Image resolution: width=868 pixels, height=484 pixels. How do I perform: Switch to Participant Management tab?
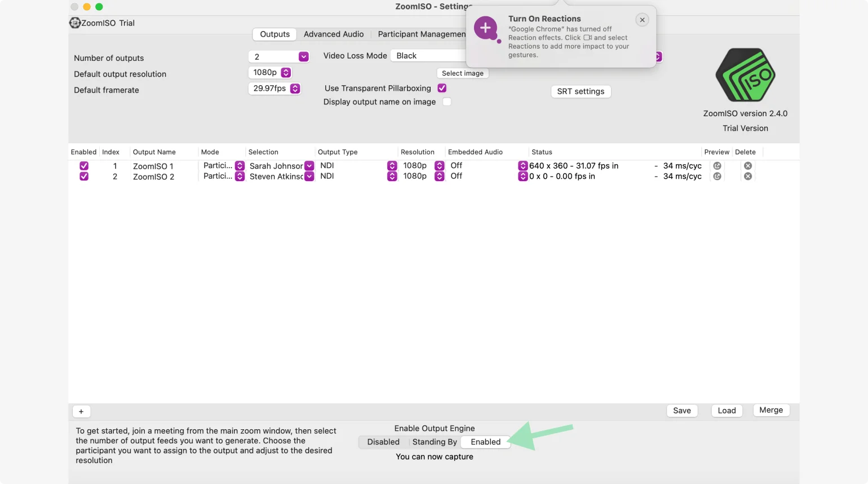421,34
